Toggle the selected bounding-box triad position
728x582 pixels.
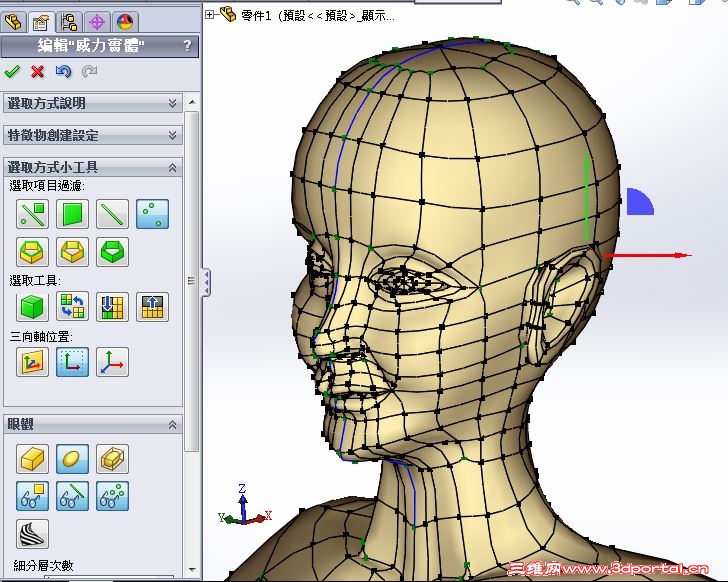click(x=72, y=362)
